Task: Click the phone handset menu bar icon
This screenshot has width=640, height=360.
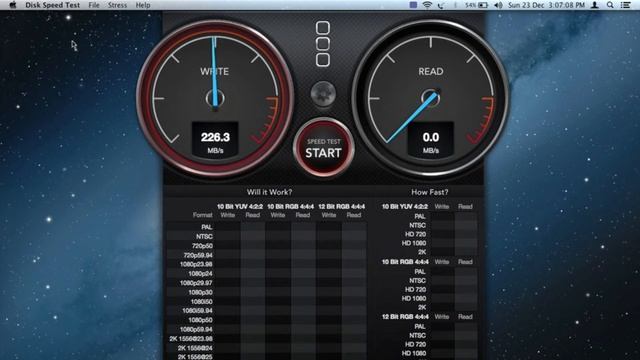Action: [441, 5]
